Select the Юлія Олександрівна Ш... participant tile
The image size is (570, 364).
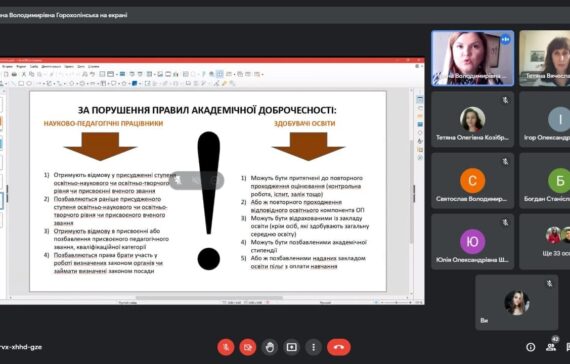tap(473, 241)
